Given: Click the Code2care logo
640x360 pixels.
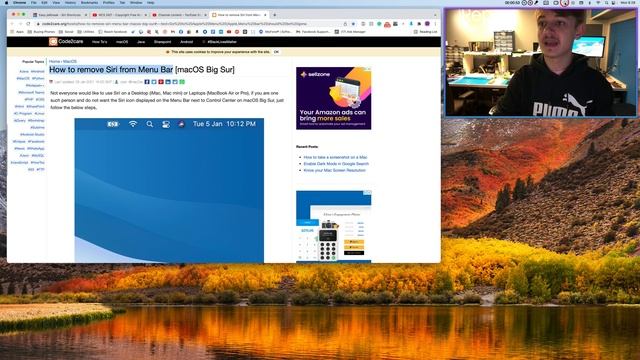Looking at the screenshot, I should click(x=65, y=42).
